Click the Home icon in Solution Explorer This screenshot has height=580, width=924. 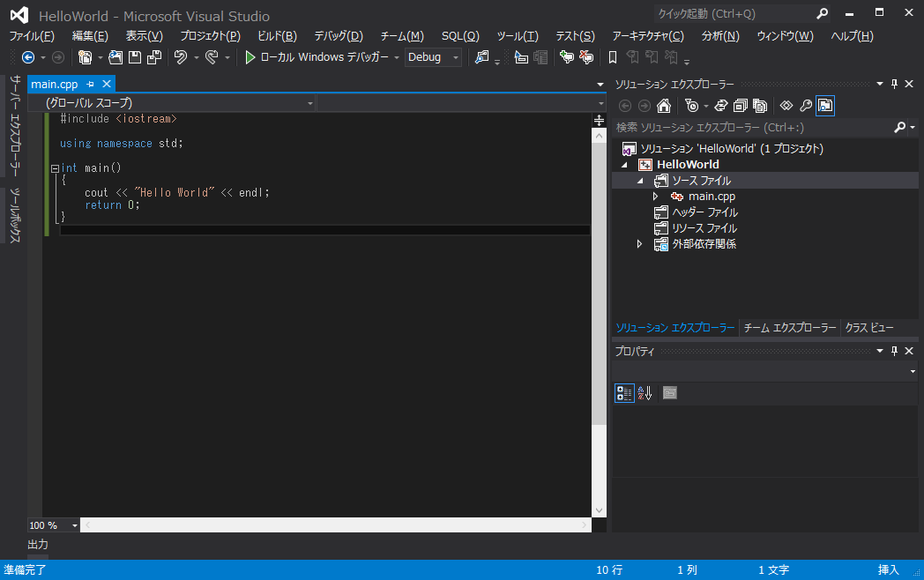click(664, 105)
